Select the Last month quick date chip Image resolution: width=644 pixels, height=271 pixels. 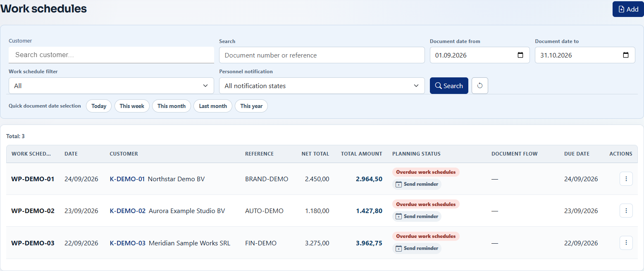(213, 106)
